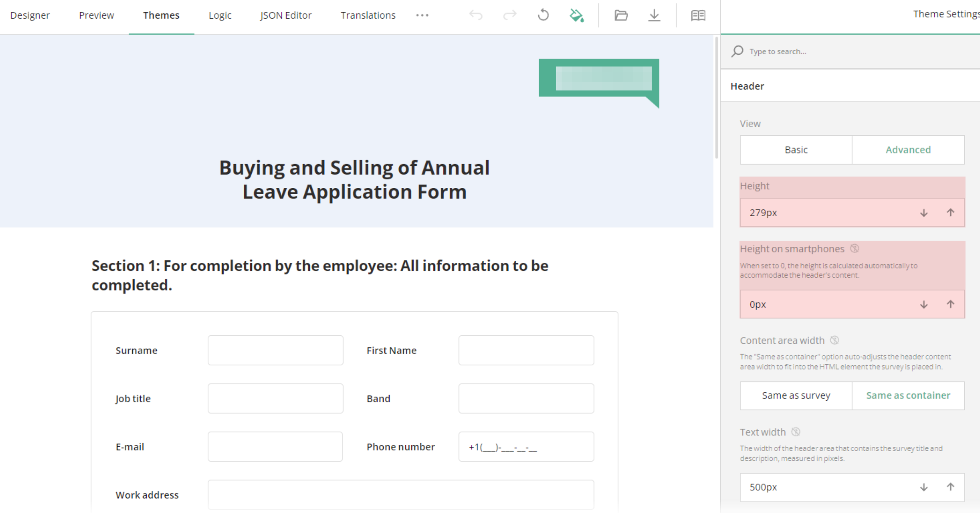The image size is (980, 513).
Task: Click the open book settings icon
Action: point(698,15)
